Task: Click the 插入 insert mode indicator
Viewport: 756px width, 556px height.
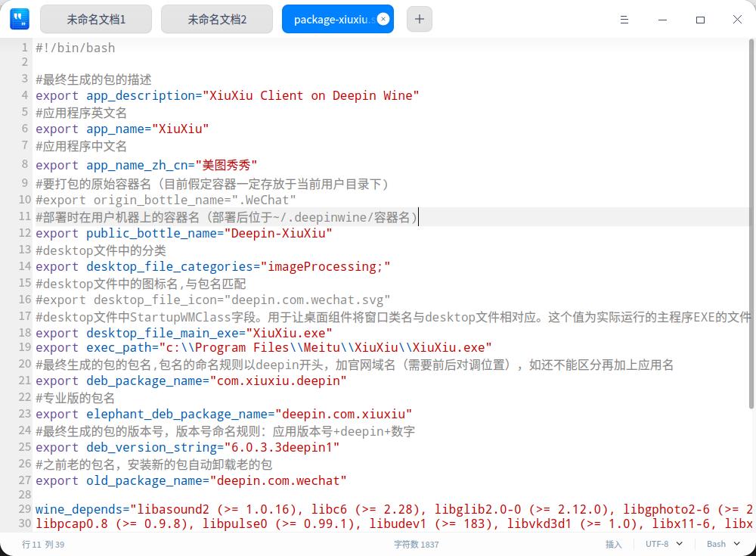Action: click(613, 545)
